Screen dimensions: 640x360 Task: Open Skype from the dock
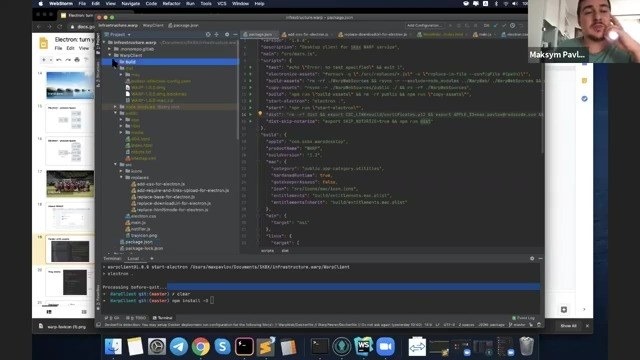tap(222, 347)
